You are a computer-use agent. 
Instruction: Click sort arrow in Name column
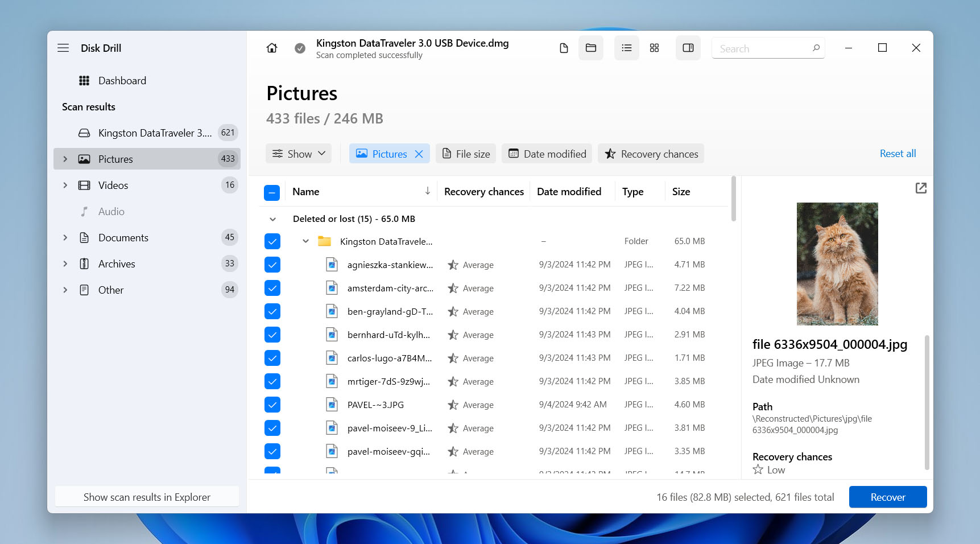pos(428,191)
